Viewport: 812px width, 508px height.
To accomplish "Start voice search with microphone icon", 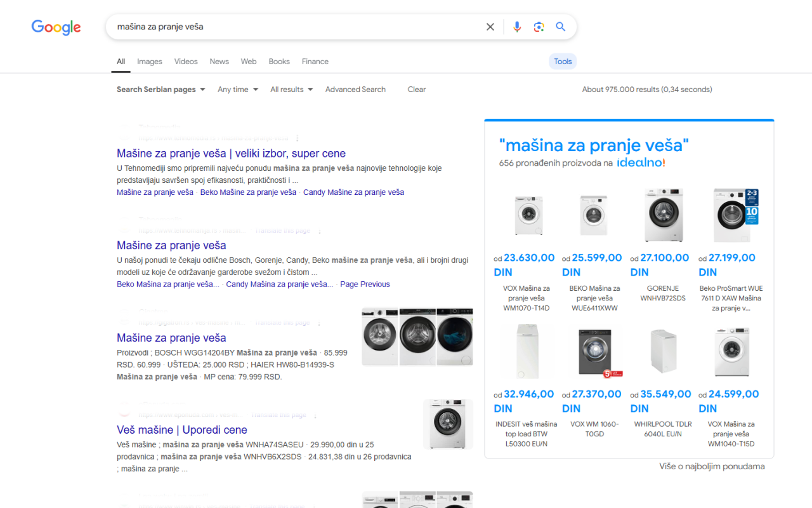I will [x=517, y=27].
